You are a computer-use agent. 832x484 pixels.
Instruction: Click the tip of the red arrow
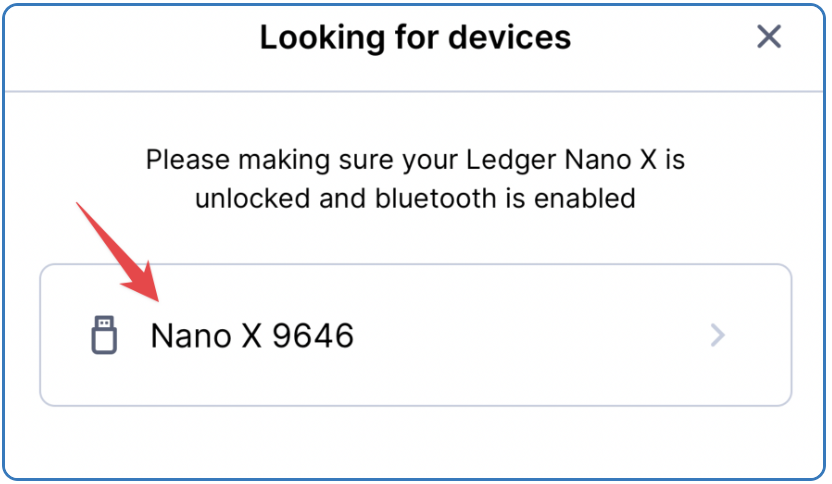click(157, 299)
